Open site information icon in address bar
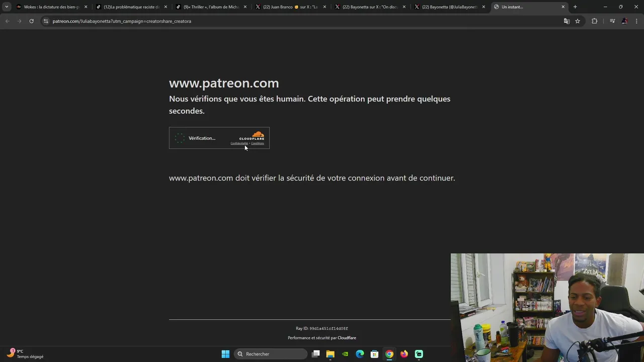644x362 pixels. [x=46, y=21]
